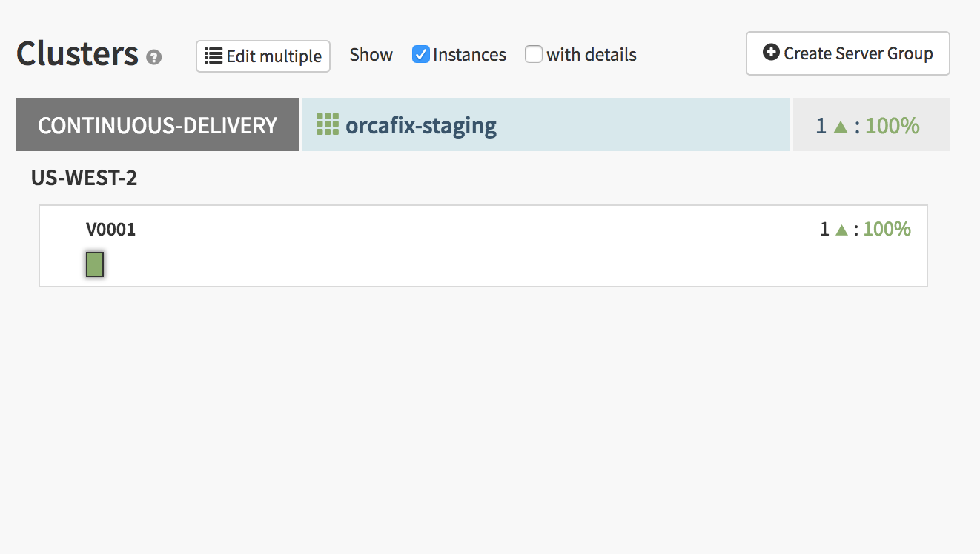Select the green instance square in V0001

(x=95, y=264)
